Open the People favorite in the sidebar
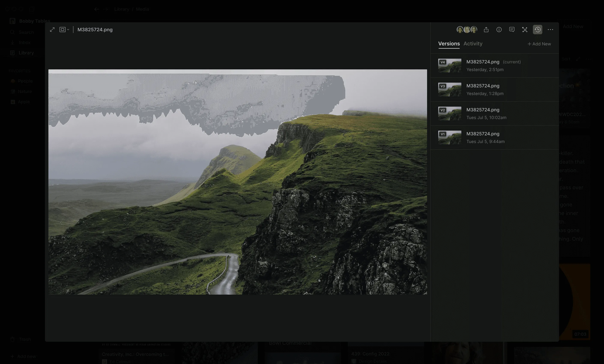604x364 pixels. (22, 81)
